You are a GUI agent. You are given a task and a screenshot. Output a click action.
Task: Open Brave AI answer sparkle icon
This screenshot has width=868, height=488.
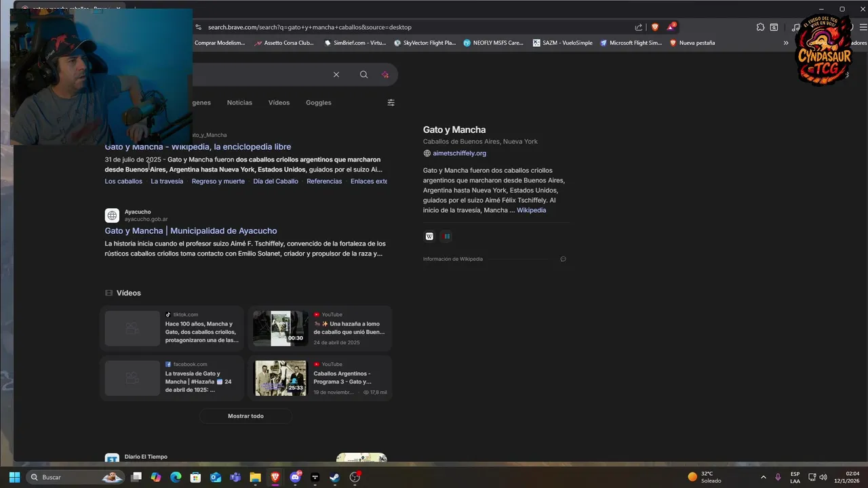coord(385,75)
